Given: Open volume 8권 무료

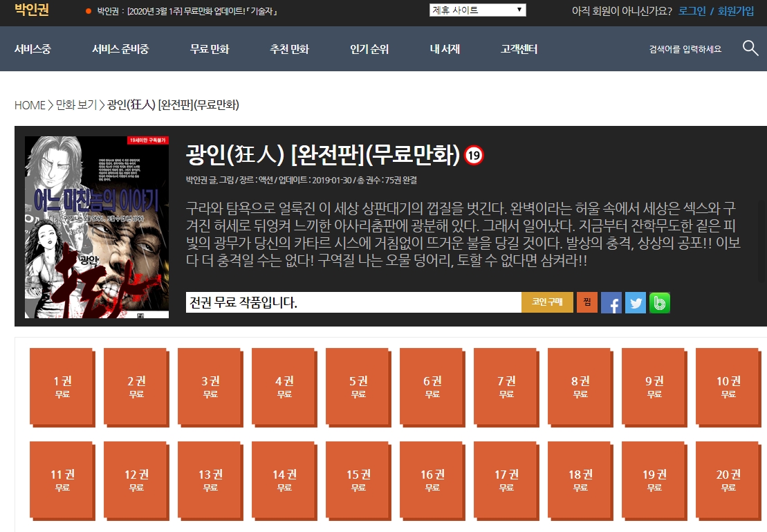Looking at the screenshot, I should click(x=580, y=387).
